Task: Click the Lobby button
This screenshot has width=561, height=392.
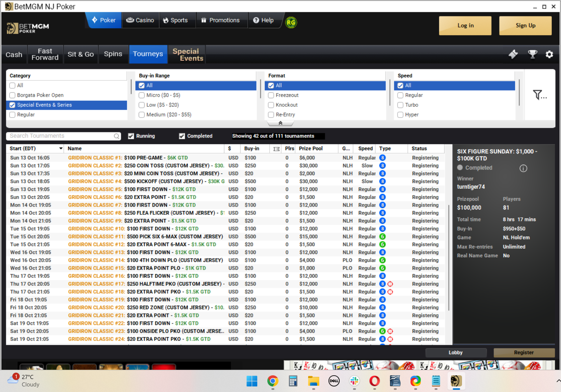Action: (x=456, y=353)
